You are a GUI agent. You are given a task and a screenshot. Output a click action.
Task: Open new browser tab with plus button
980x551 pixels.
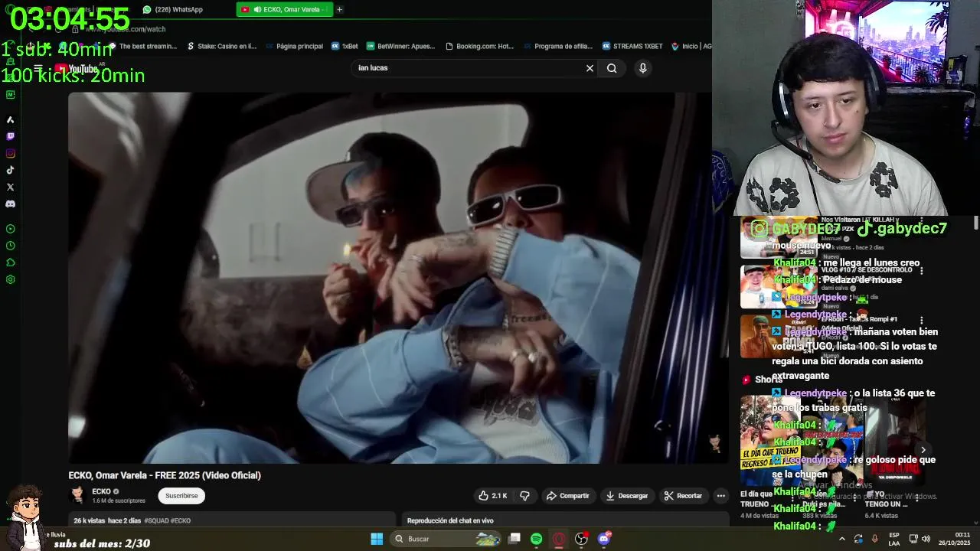click(339, 9)
